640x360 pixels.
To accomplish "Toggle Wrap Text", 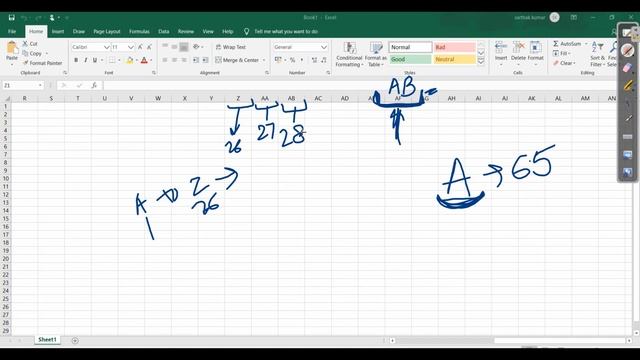I will pos(231,47).
